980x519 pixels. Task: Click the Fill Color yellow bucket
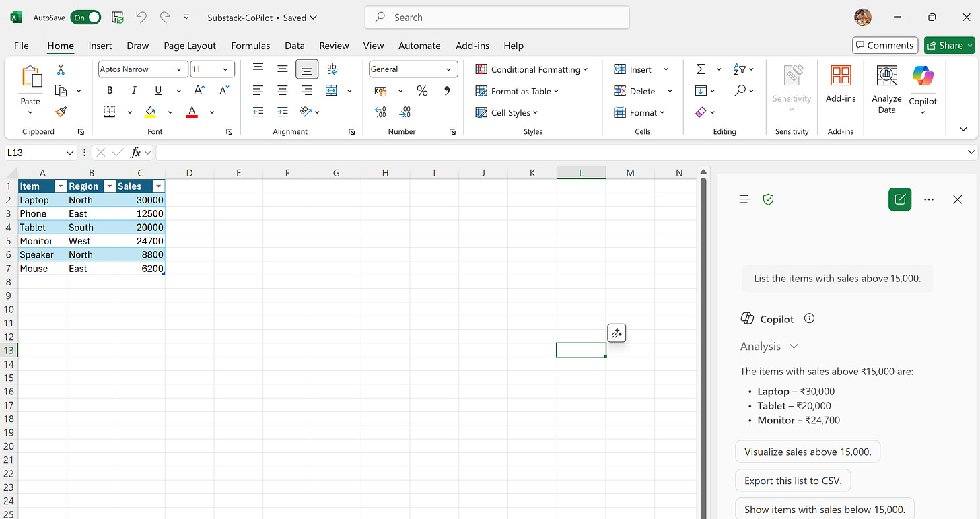pos(150,112)
